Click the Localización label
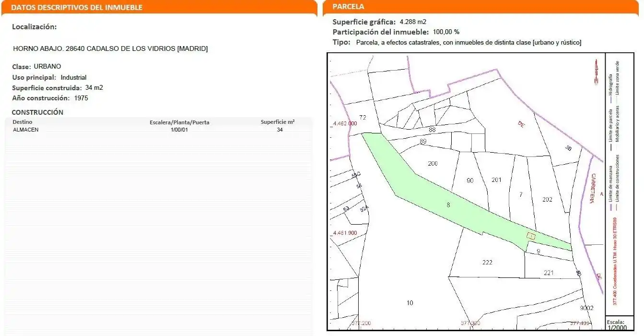This screenshot has width=644, height=336. pos(34,27)
